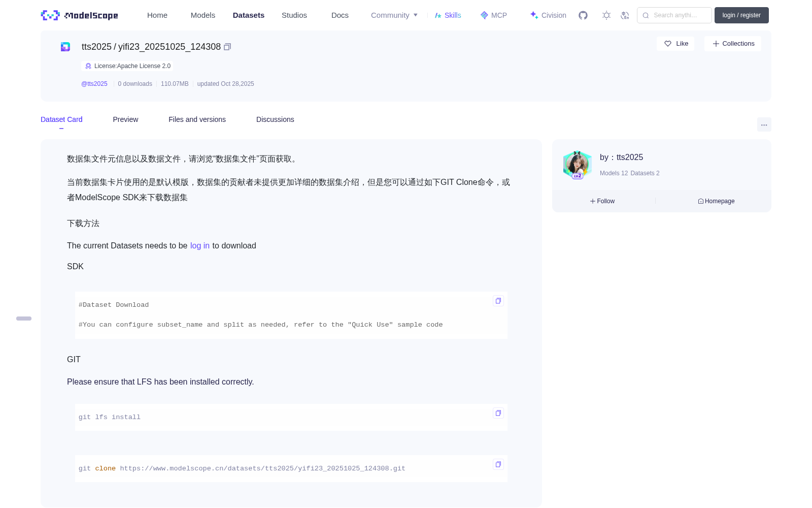Open the Models section
The image size is (812, 508).
[x=203, y=15]
